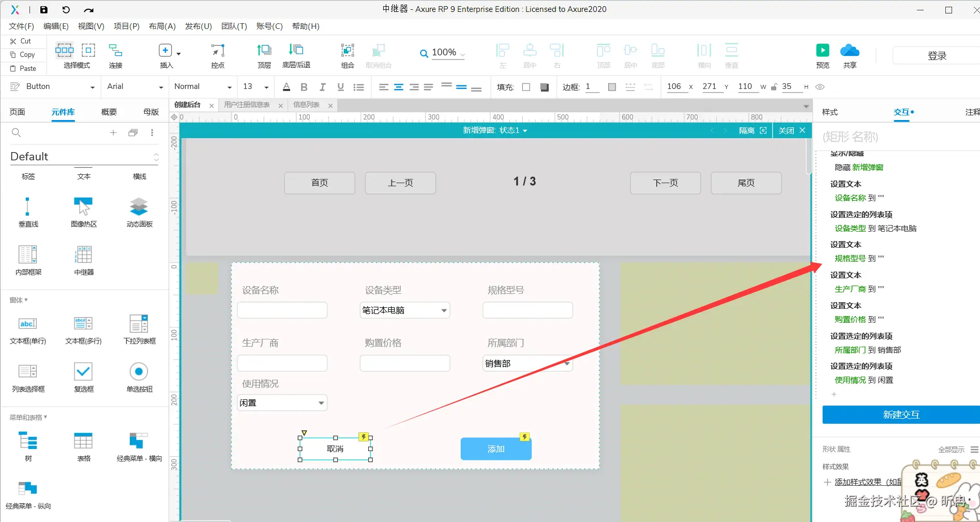Click the 新建交互 button
The image size is (980, 522).
[x=901, y=415]
